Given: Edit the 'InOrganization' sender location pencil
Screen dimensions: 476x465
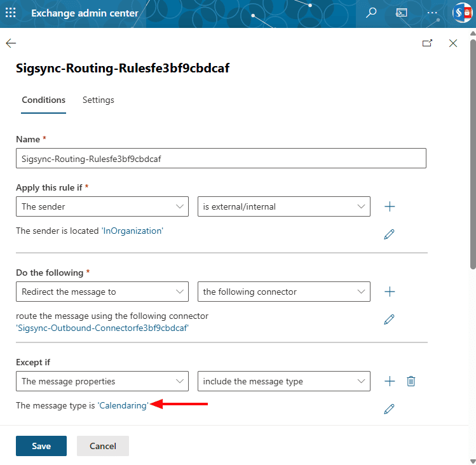Looking at the screenshot, I should [x=390, y=234].
